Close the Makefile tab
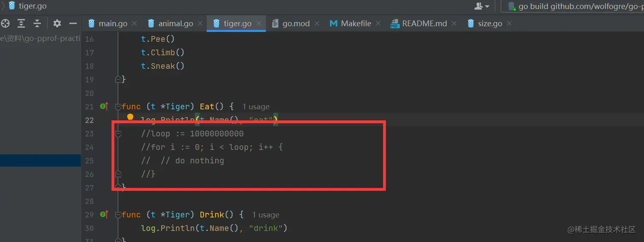644x242 pixels. tap(378, 23)
